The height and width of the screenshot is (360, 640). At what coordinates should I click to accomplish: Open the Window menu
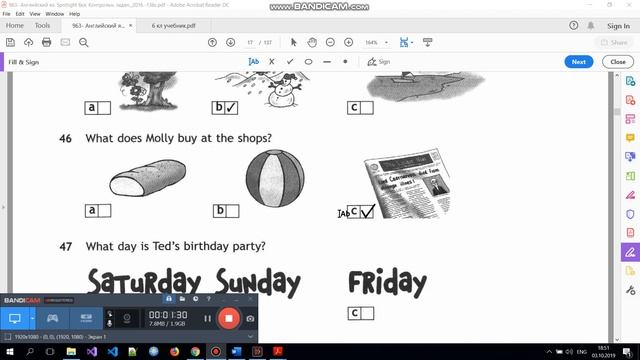pos(55,14)
